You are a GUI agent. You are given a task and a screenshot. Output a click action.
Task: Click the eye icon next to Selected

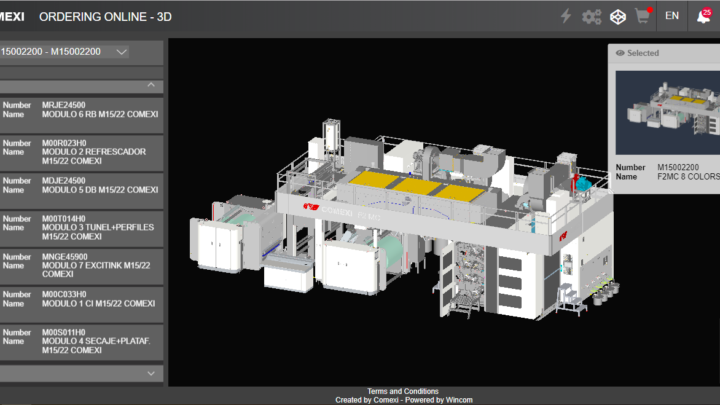point(620,53)
